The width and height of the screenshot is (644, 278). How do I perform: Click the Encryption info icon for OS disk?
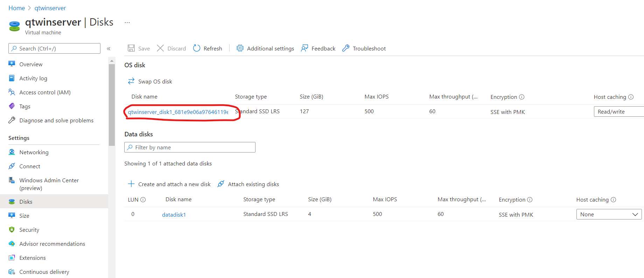(521, 97)
